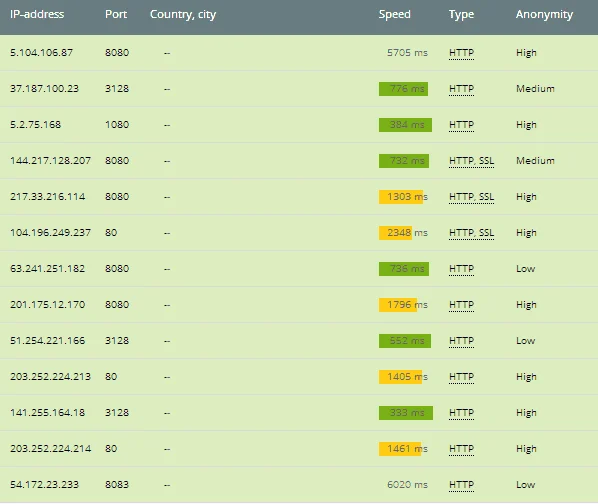Click port 8083 of 54.172.23.233
Viewport: 598px width, 504px height.
click(x=117, y=485)
